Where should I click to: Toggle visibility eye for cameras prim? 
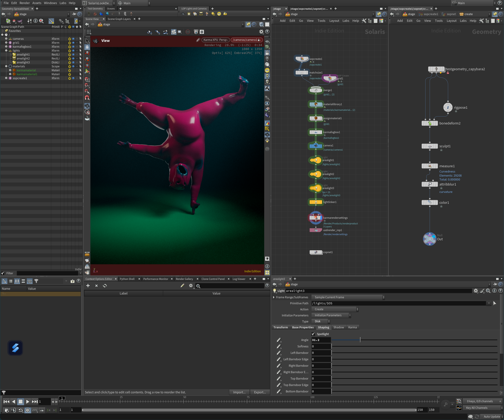point(73,39)
